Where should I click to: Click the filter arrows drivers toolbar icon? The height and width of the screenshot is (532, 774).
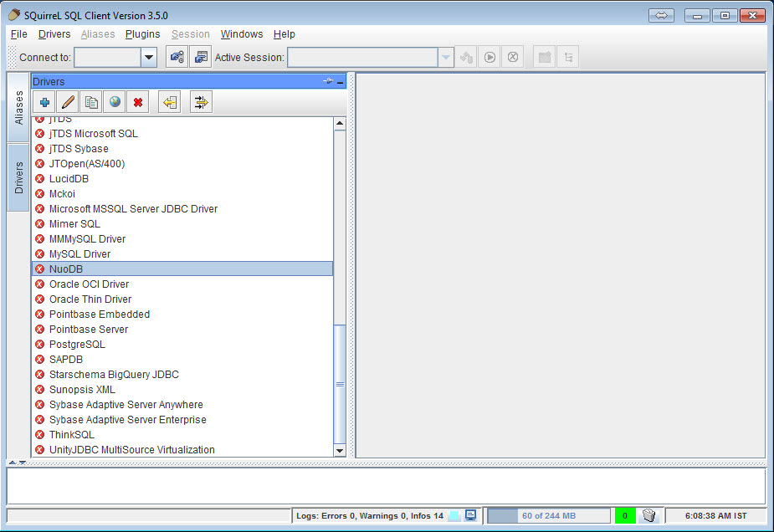coord(201,102)
